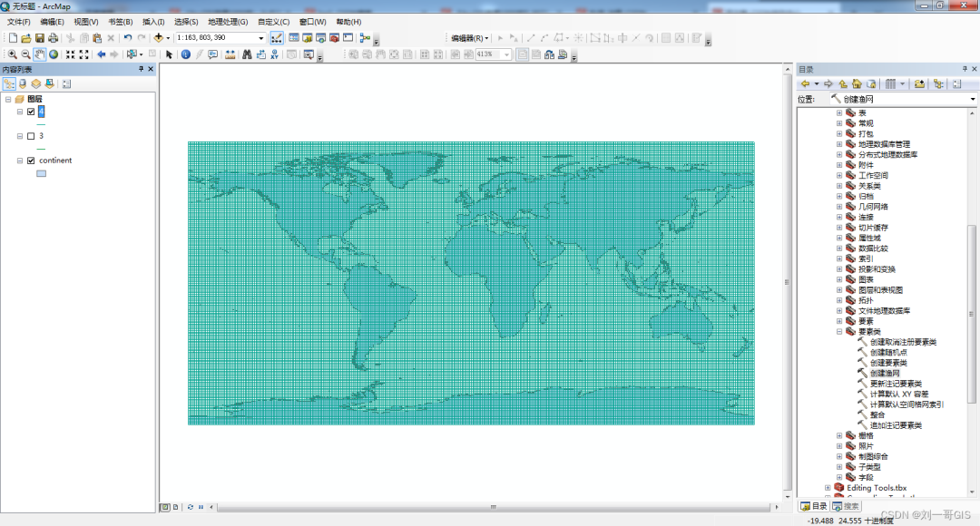Select the Zoom In tool

(12, 54)
